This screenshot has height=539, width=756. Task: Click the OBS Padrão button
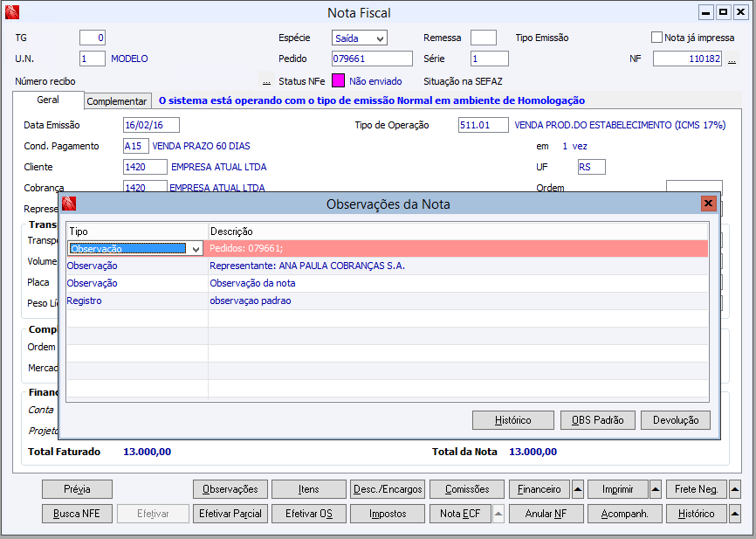coord(597,420)
